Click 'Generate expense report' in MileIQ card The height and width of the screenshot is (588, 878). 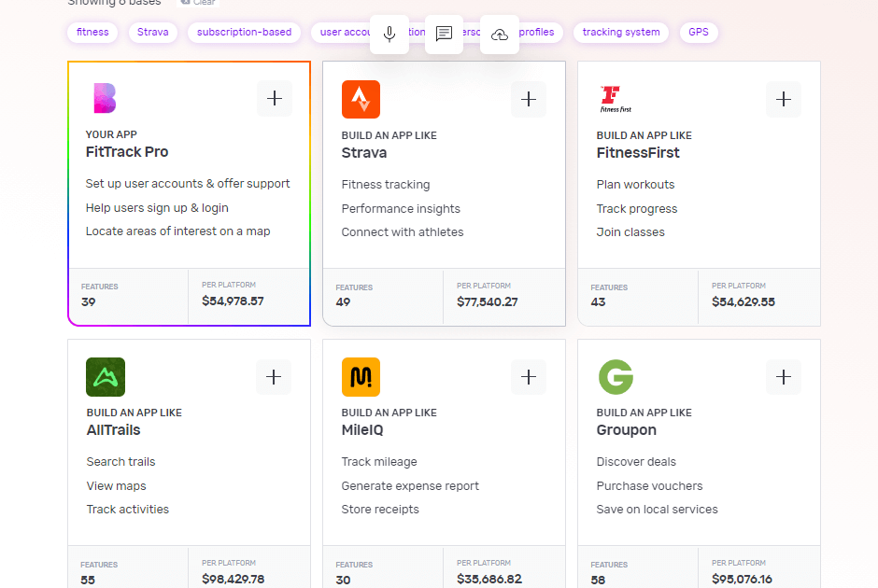pyautogui.click(x=410, y=486)
